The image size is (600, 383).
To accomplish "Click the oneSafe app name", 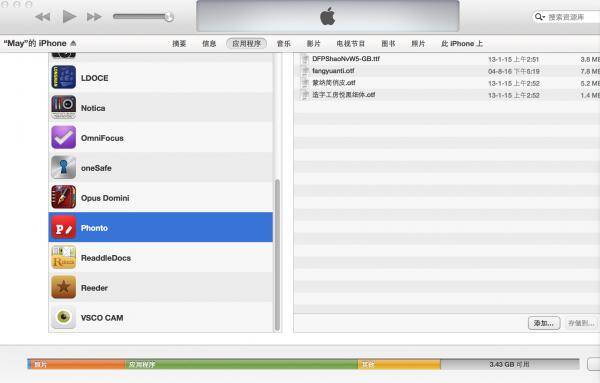I will (96, 168).
